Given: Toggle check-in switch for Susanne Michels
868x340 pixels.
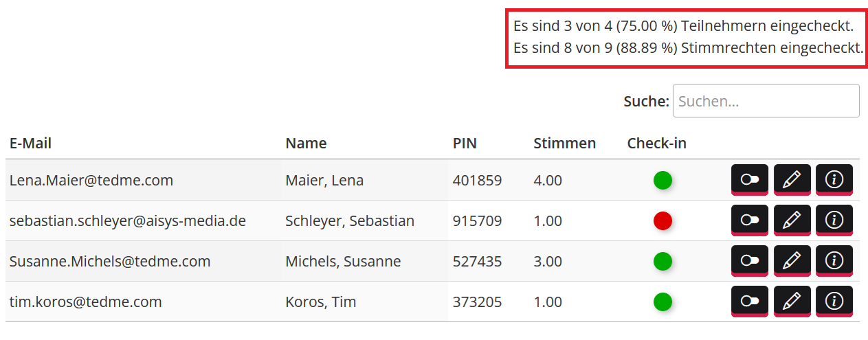Looking at the screenshot, I should click(x=749, y=261).
